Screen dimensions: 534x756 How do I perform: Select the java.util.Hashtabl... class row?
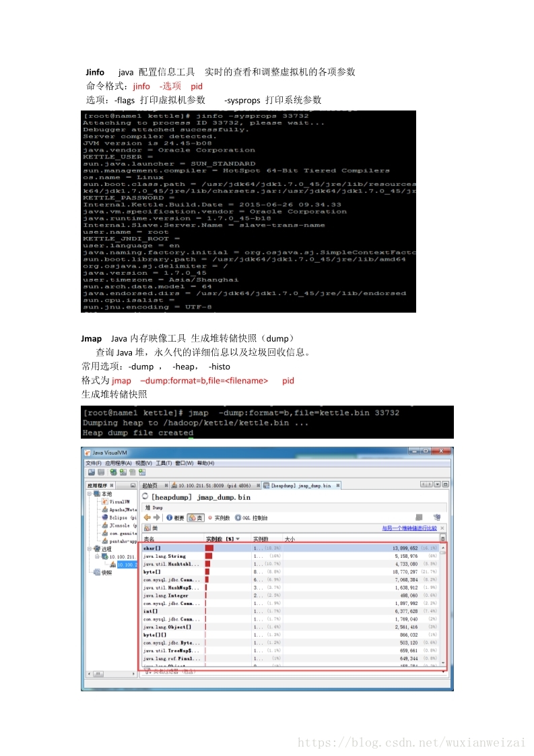point(291,564)
